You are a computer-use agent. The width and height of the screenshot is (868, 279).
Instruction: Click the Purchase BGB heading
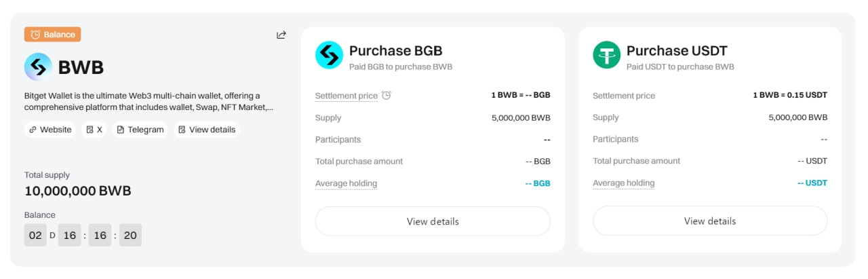(396, 51)
